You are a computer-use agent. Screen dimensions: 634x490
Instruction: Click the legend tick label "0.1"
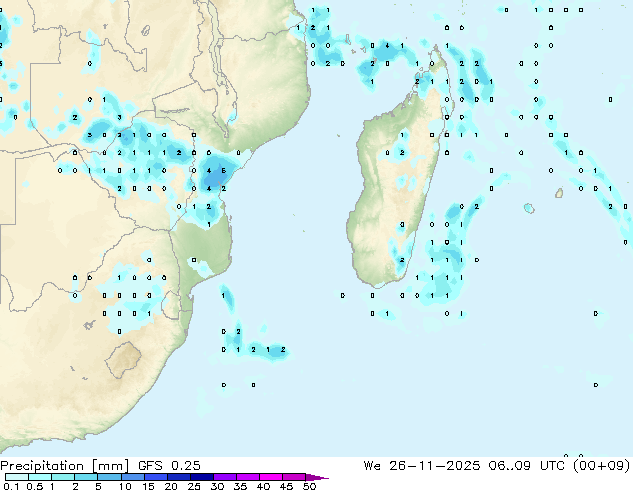11,486
